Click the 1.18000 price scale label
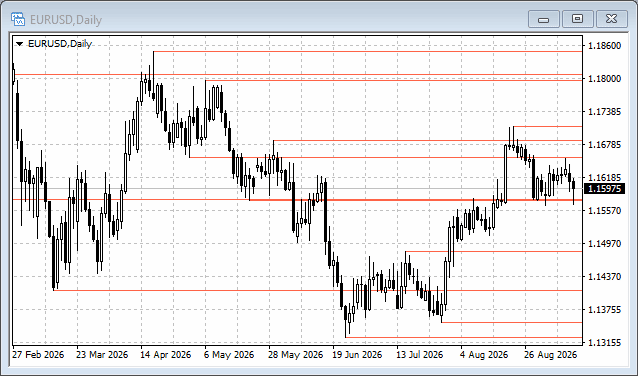Image resolution: width=638 pixels, height=376 pixels. pos(605,79)
